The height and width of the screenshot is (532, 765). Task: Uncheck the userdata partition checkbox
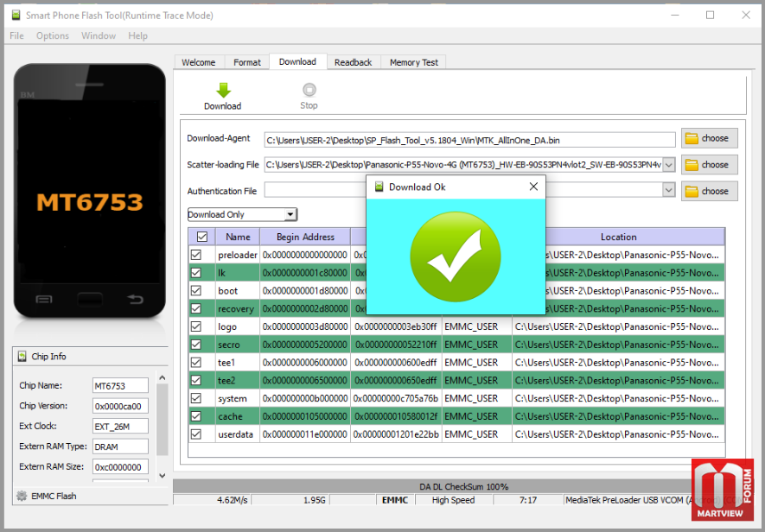pyautogui.click(x=196, y=434)
